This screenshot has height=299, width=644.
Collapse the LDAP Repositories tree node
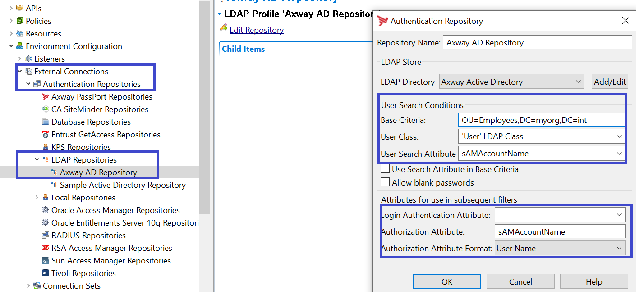click(x=37, y=160)
